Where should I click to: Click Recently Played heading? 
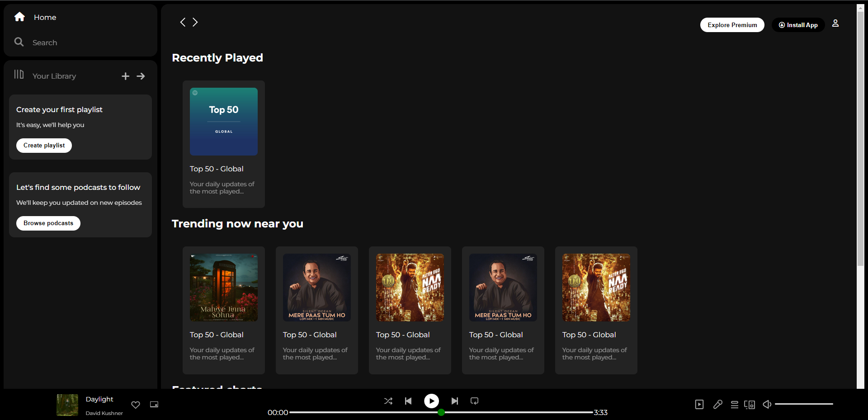pyautogui.click(x=217, y=58)
